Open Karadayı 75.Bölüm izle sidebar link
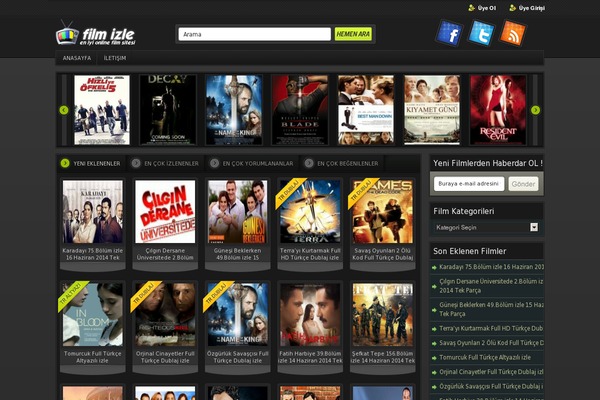Image resolution: width=600 pixels, height=400 pixels. coord(491,267)
